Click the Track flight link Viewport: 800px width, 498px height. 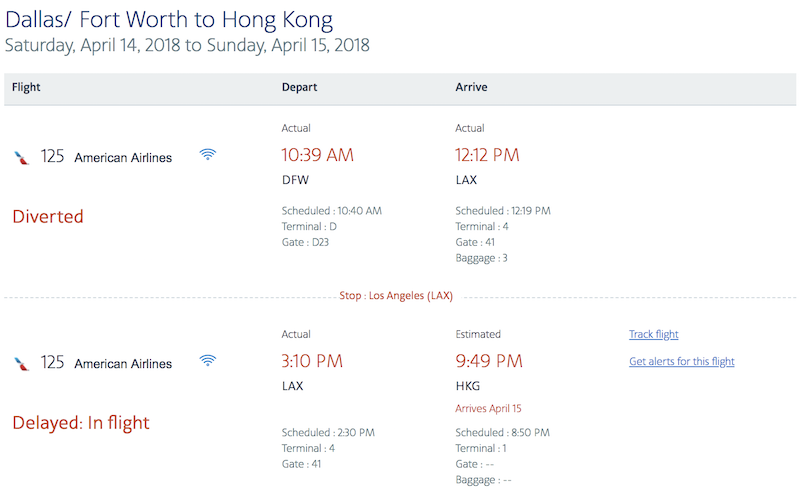point(654,334)
